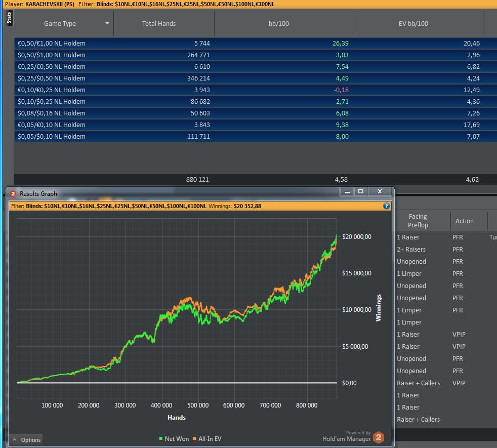Select the €0,50/€1,00 NL Holdem row
The width and height of the screenshot is (497, 448).
coord(256,43)
